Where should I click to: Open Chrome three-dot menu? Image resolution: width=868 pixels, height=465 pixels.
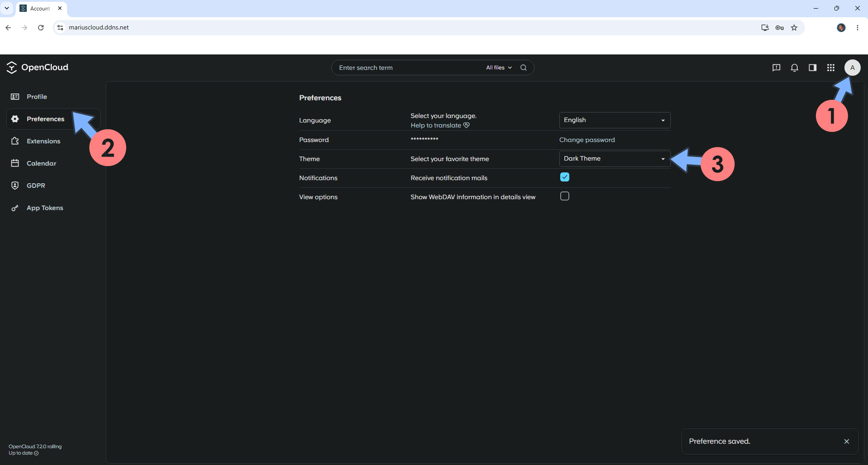(x=858, y=28)
